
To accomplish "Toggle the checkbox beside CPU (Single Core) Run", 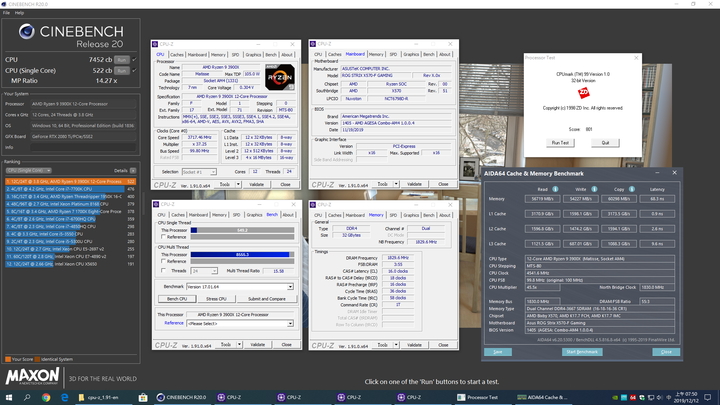I will click(x=134, y=70).
